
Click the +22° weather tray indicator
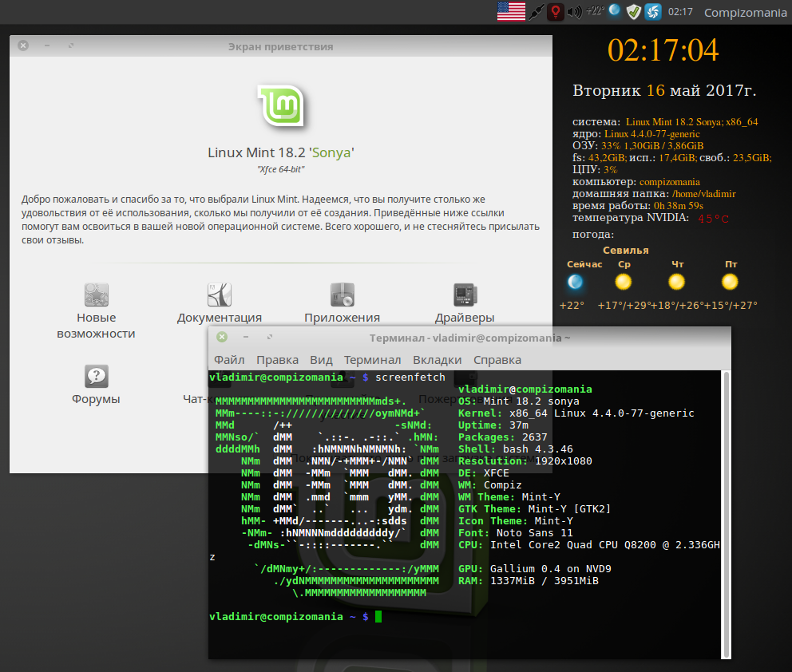(595, 10)
